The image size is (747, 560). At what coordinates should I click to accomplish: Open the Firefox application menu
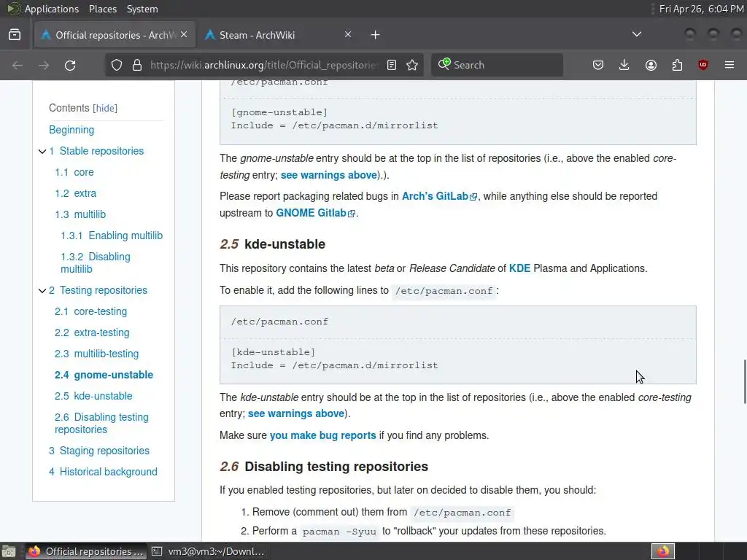(729, 65)
